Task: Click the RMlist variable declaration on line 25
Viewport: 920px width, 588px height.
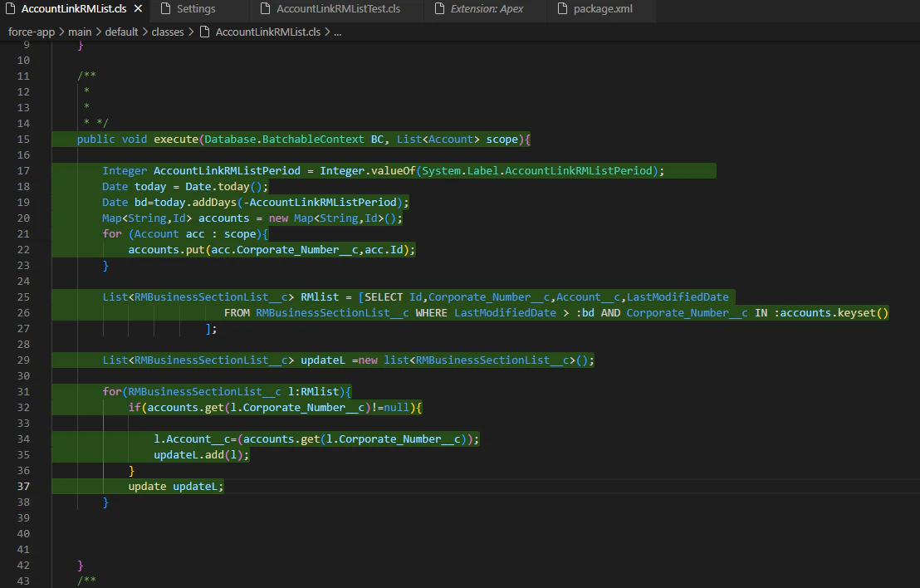Action: click(320, 297)
